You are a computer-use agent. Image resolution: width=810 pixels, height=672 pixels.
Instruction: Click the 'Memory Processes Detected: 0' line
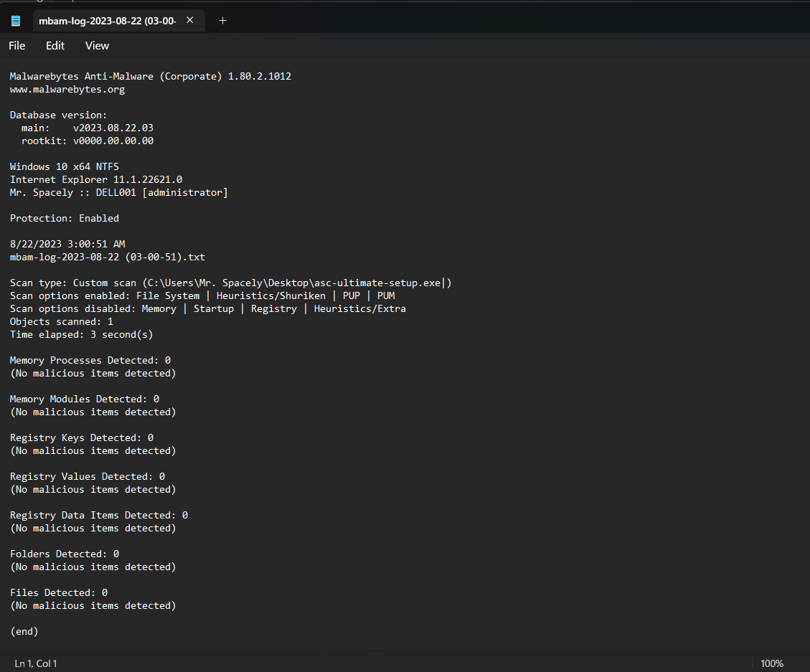90,360
